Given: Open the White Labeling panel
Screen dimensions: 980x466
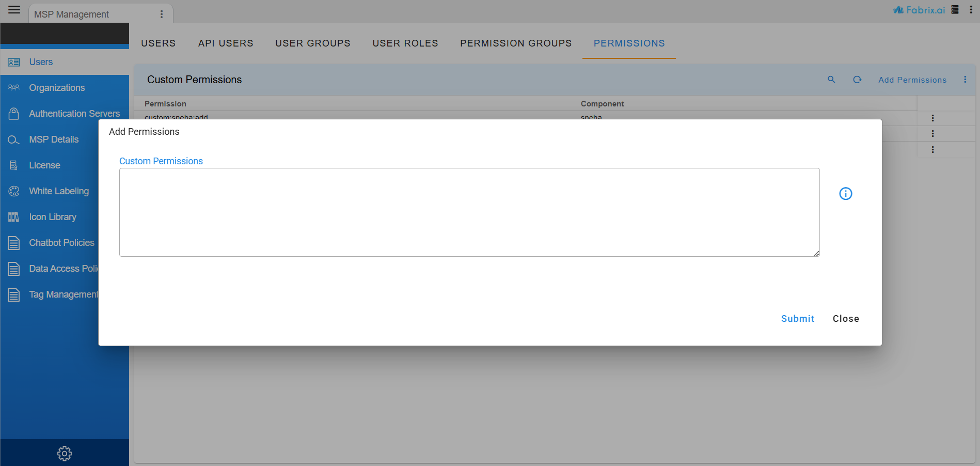Looking at the screenshot, I should 58,191.
